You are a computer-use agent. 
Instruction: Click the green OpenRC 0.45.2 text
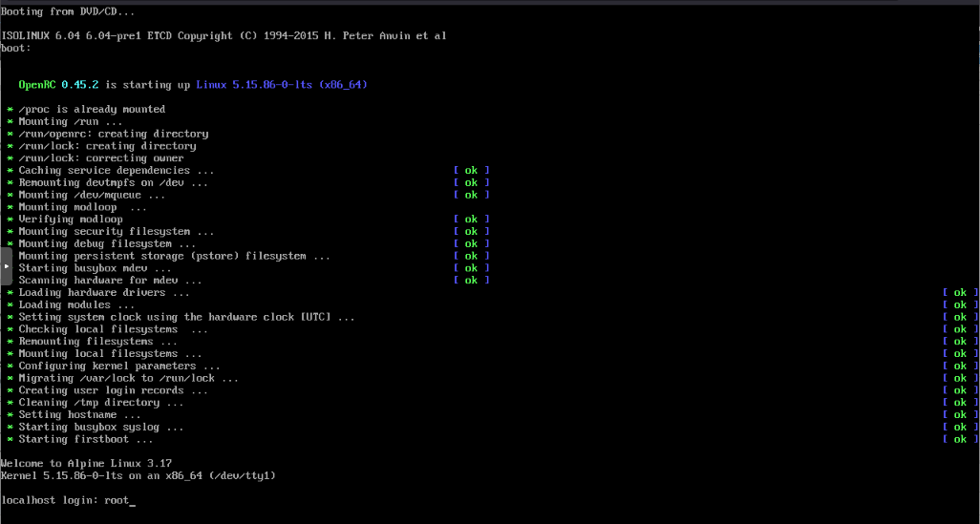click(53, 85)
